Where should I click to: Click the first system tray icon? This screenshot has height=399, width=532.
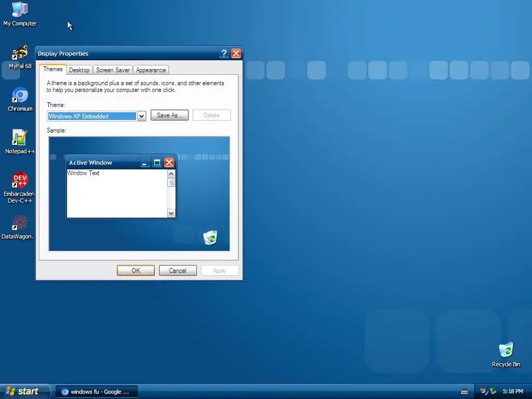click(x=484, y=391)
